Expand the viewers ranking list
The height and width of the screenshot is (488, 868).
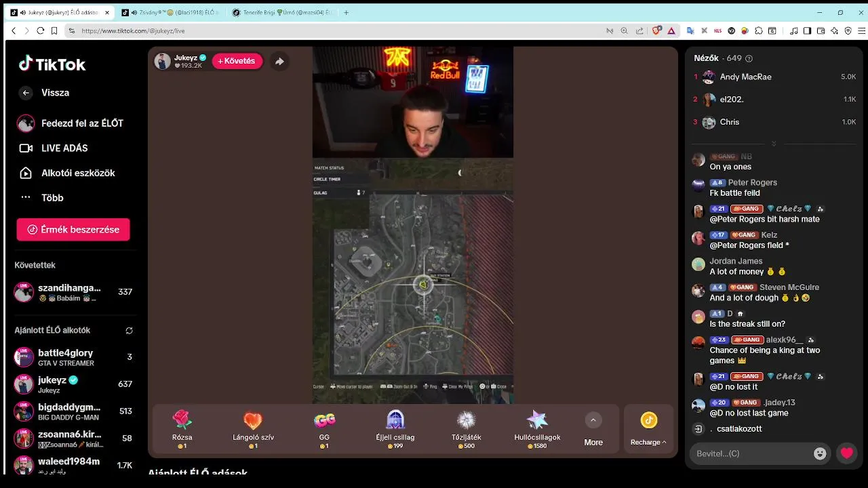774,144
